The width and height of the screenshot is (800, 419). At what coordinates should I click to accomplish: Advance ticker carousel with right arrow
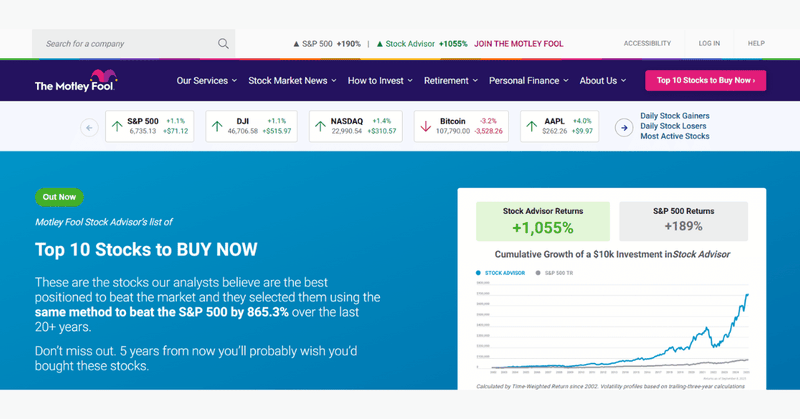(623, 128)
